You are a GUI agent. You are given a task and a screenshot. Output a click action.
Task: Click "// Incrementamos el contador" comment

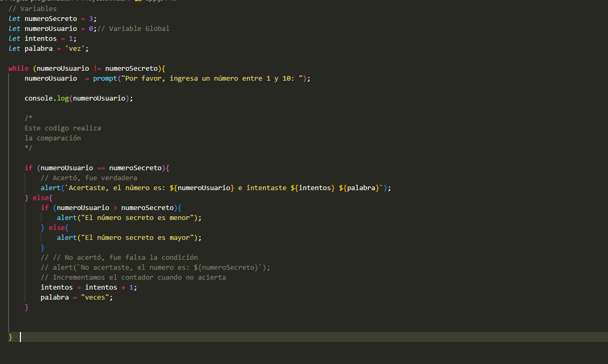tap(134, 278)
